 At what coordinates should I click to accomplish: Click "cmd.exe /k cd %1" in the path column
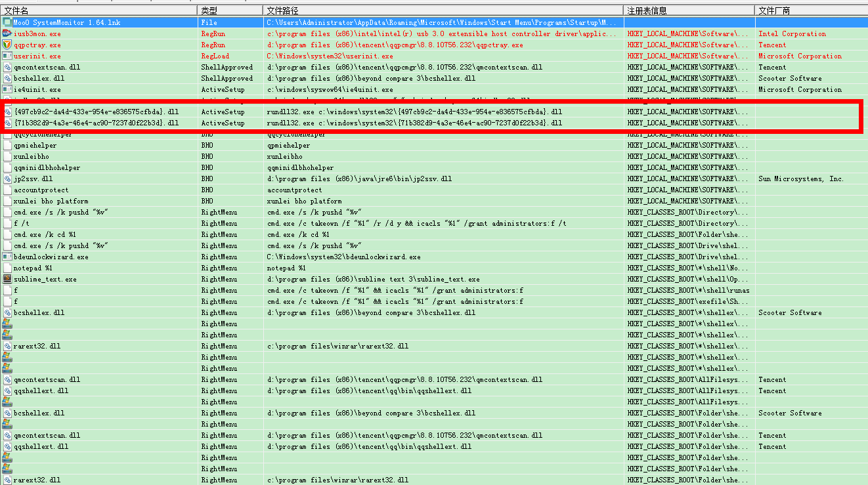[x=298, y=234]
